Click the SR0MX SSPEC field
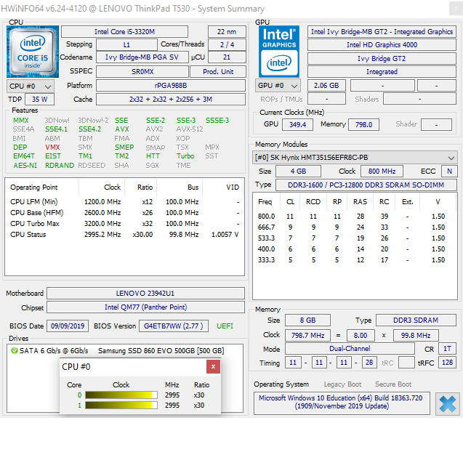 click(142, 72)
